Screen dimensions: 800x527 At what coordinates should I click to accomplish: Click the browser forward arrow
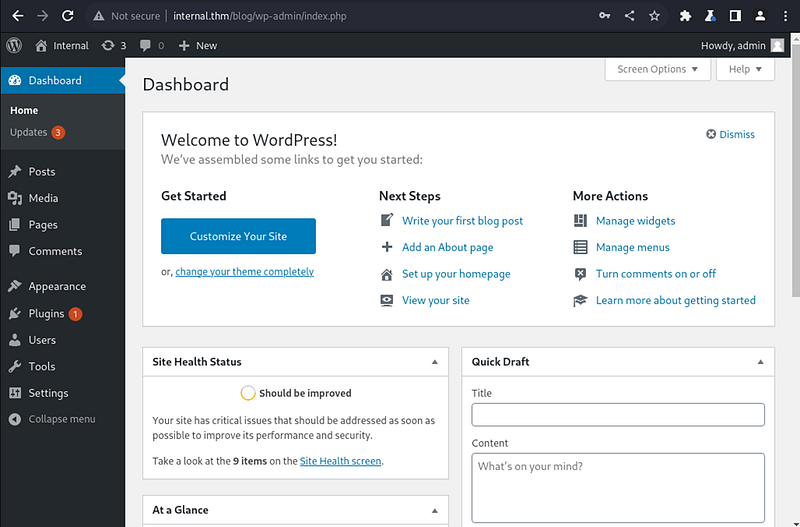pos(42,16)
